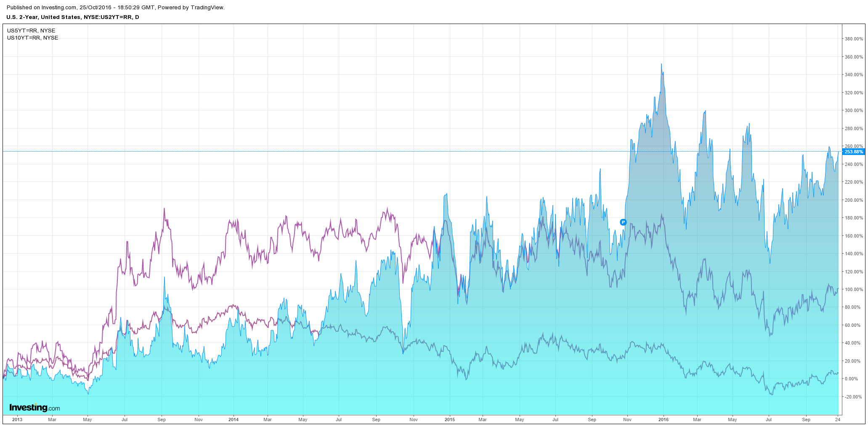Click the 140.00% axis label
Image resolution: width=868 pixels, height=425 pixels.
coord(854,254)
